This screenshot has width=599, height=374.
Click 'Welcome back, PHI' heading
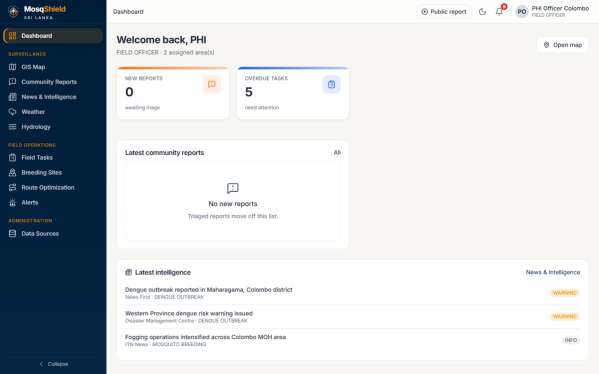pyautogui.click(x=161, y=40)
